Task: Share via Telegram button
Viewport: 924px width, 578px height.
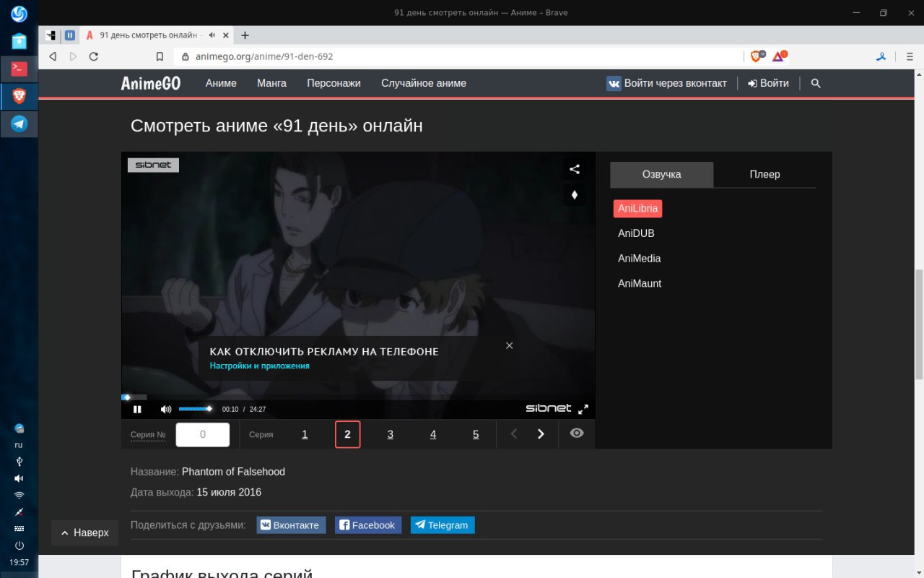Action: click(443, 525)
